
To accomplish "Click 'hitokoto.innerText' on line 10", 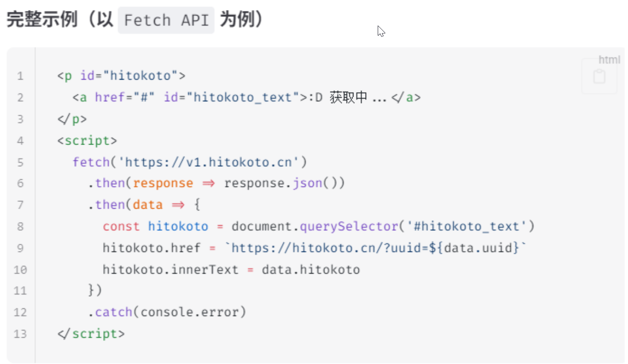I will (x=170, y=269).
